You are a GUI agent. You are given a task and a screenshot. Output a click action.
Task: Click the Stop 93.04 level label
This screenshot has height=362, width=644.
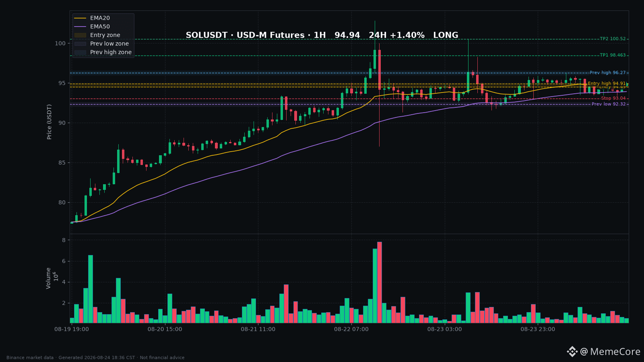613,99
